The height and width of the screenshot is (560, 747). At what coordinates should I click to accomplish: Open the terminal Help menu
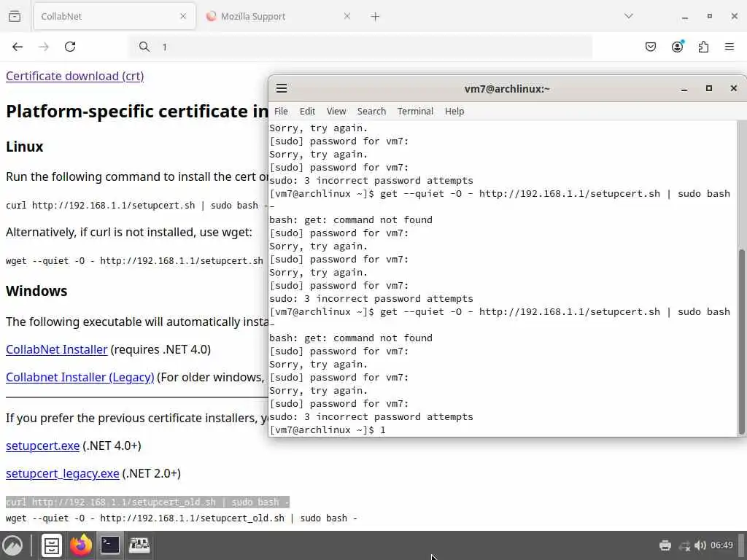point(454,111)
